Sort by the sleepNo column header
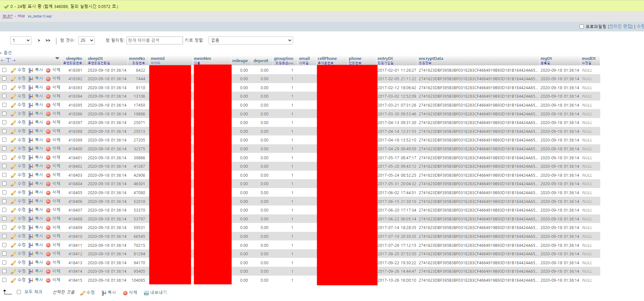 [74, 58]
